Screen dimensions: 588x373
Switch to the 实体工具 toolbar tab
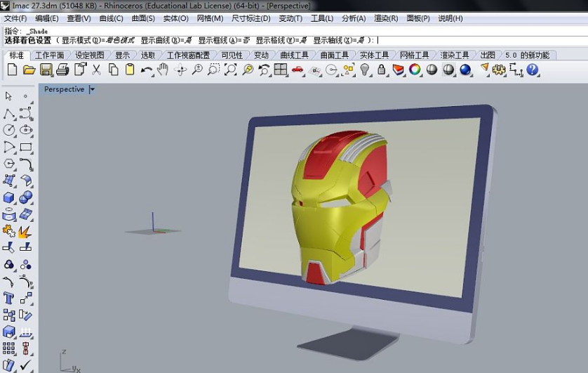(x=374, y=55)
